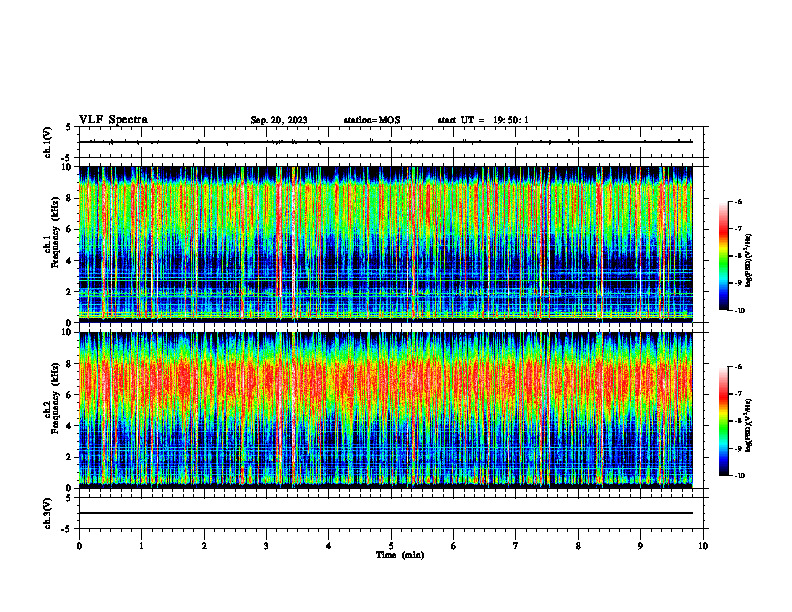
Task: Click bottom time axis tick label "7"
Action: pos(516,546)
